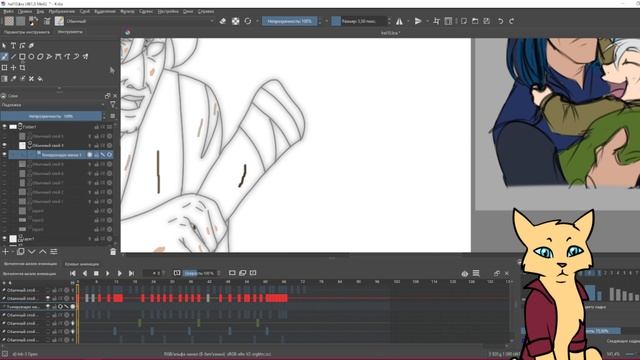The width and height of the screenshot is (640, 360).
Task: Stop the animation playback
Action: point(96,273)
